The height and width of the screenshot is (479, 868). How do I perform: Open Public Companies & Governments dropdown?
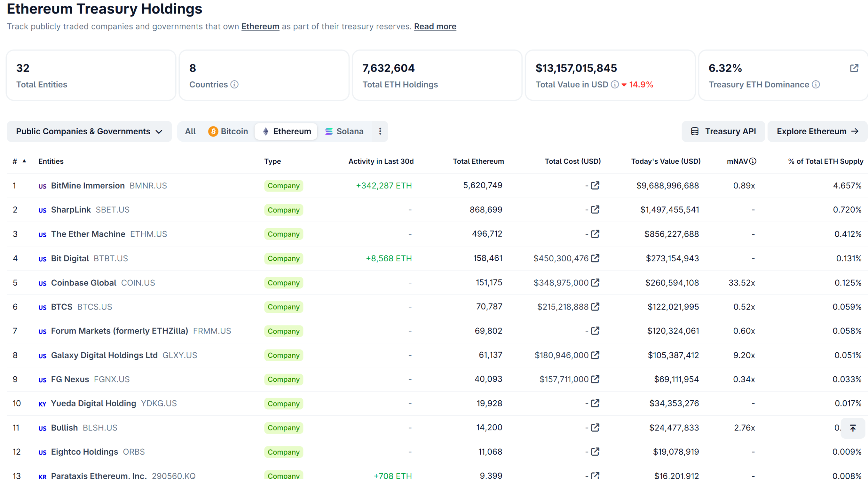point(89,131)
